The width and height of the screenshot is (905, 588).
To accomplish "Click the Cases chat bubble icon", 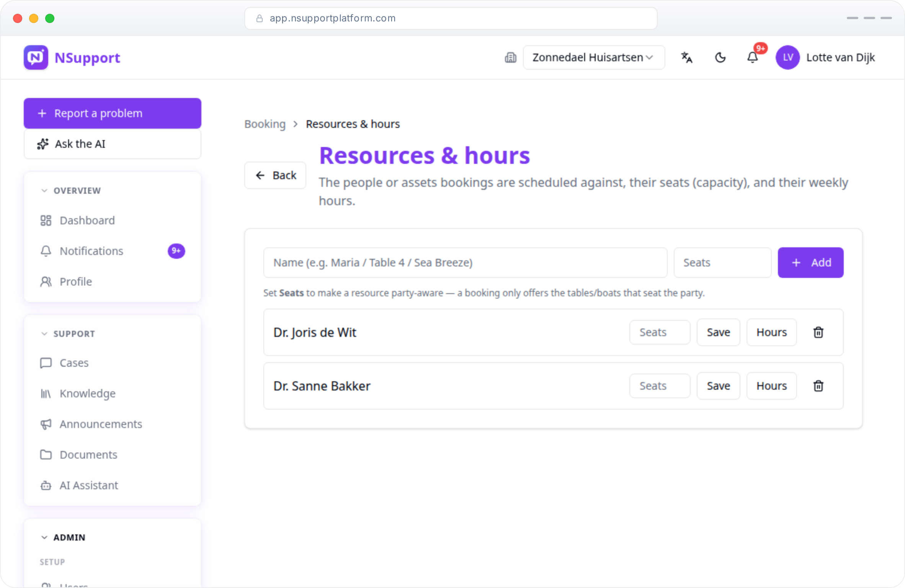I will (46, 363).
